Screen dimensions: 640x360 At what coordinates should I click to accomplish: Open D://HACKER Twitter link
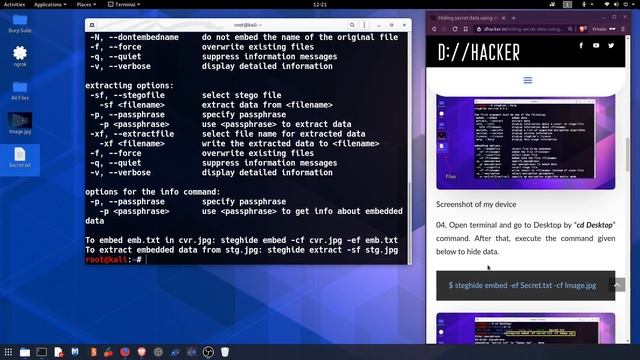(611, 45)
